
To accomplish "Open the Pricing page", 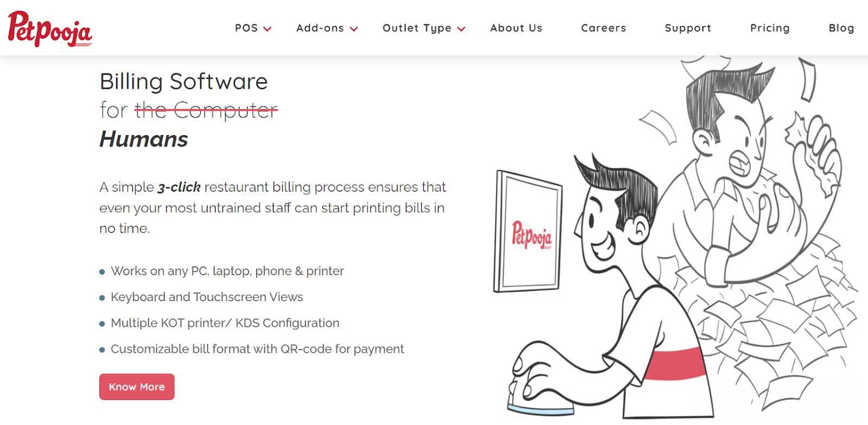I will (x=770, y=28).
